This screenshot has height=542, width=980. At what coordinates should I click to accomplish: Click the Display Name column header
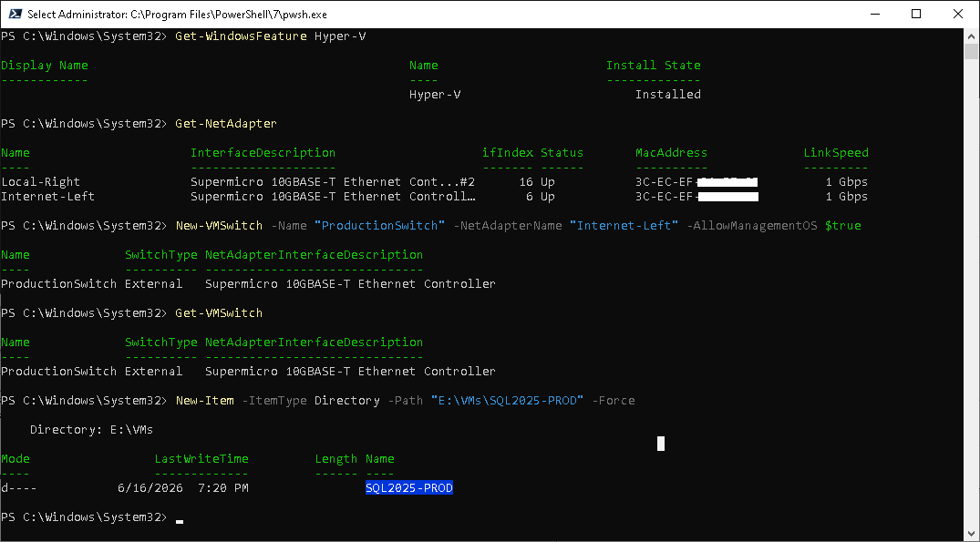[x=45, y=65]
